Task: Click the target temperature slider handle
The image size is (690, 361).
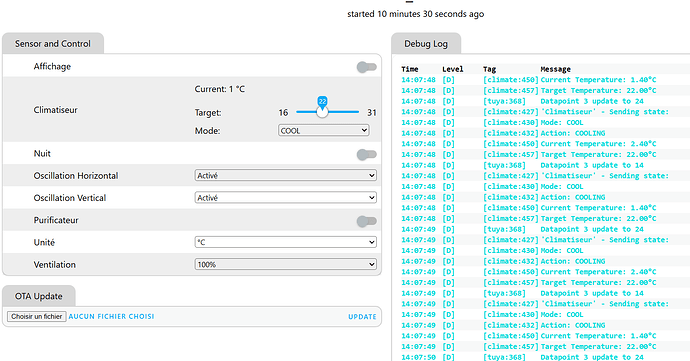Action: click(322, 112)
